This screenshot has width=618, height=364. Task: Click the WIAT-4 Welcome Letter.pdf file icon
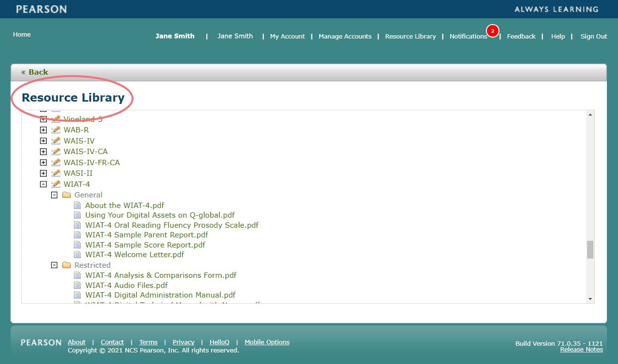point(78,255)
